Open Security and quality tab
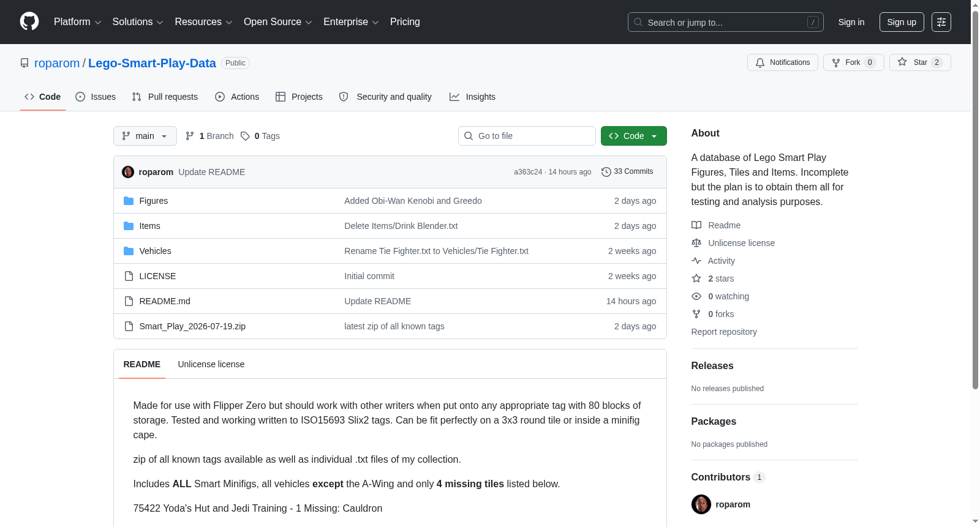The image size is (980, 527). click(x=385, y=97)
